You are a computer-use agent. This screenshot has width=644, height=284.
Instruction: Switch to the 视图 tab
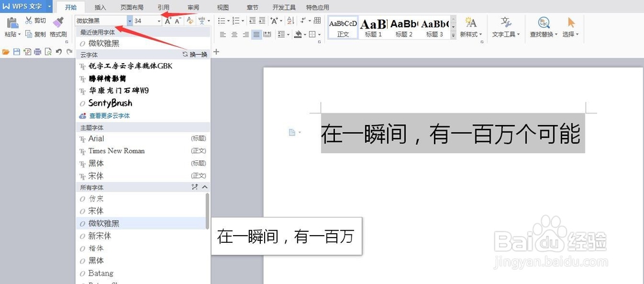click(223, 7)
